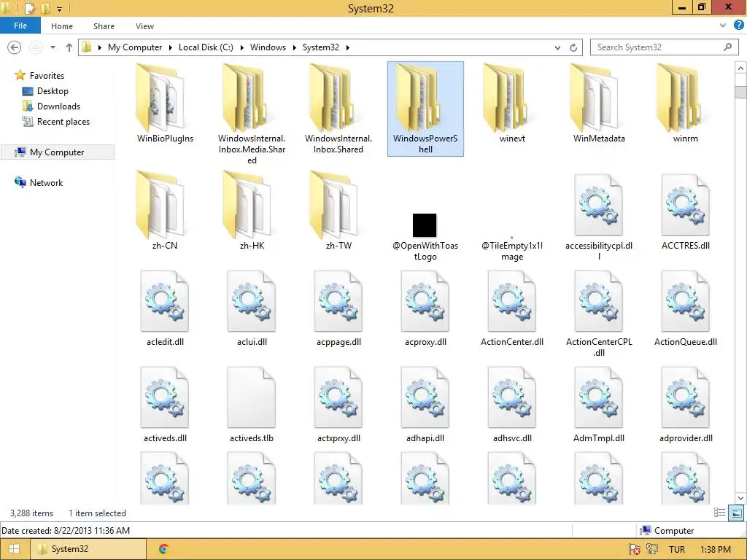Select the winevt folder
Image resolution: width=747 pixels, height=560 pixels.
512,104
